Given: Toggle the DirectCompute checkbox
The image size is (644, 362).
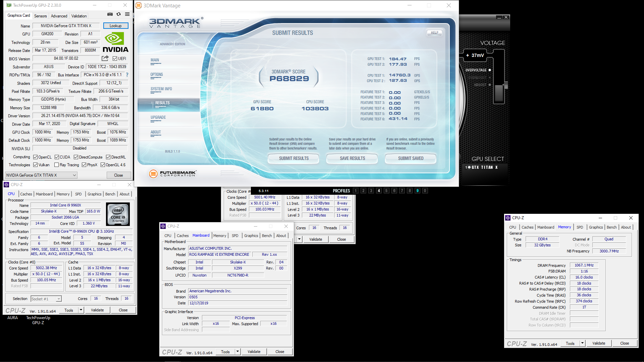Looking at the screenshot, I should pyautogui.click(x=76, y=157).
